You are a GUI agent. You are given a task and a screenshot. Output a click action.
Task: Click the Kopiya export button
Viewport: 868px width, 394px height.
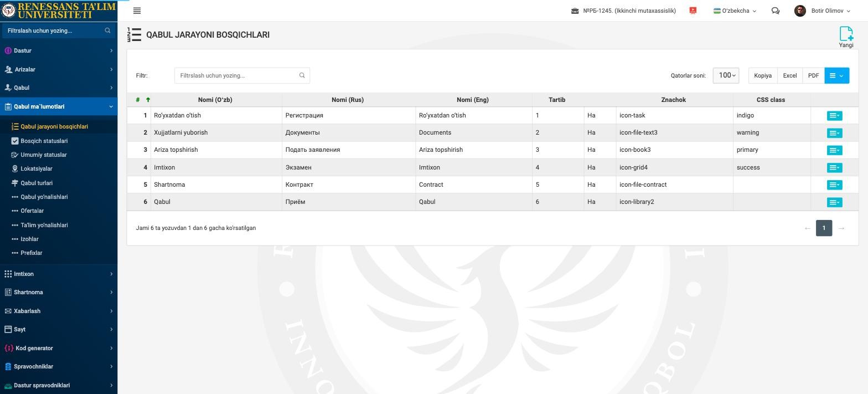pyautogui.click(x=763, y=75)
